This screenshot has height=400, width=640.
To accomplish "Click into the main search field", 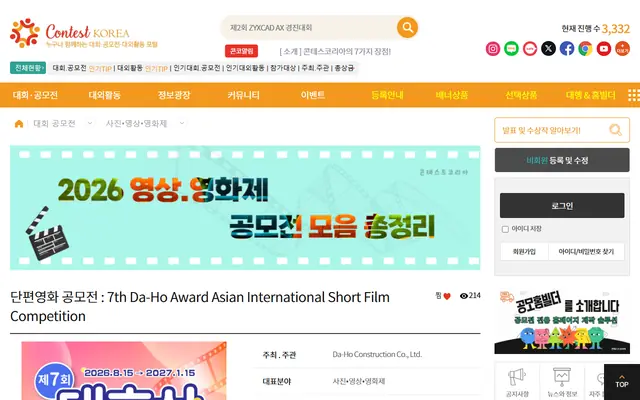I will click(309, 27).
